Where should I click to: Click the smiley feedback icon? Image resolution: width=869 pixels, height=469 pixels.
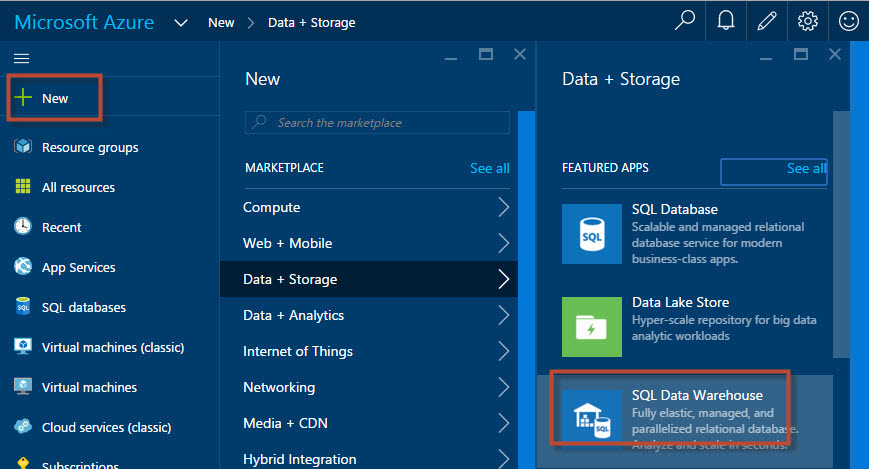click(x=849, y=21)
